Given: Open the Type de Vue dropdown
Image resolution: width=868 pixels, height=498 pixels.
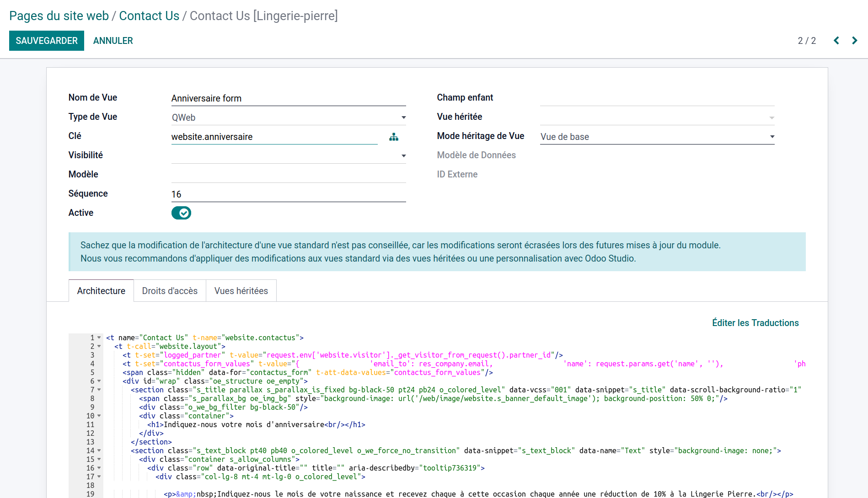Looking at the screenshot, I should pos(288,118).
